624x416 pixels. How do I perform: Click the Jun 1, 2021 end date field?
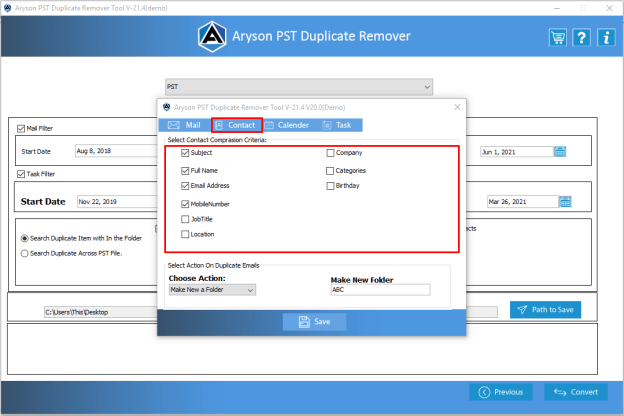point(517,152)
